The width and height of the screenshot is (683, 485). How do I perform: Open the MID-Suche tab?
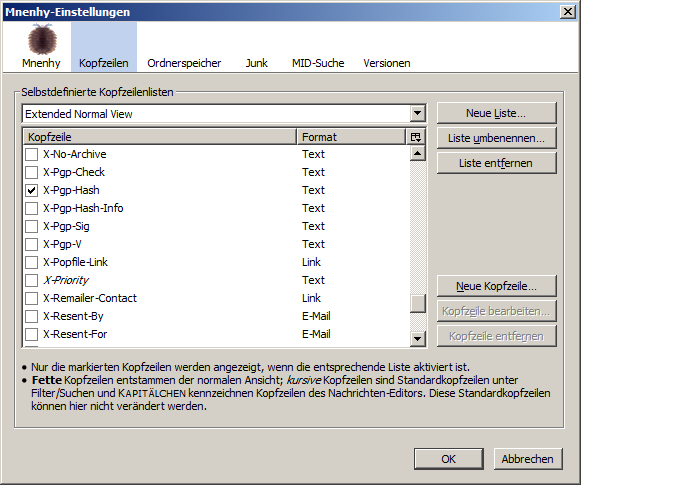(317, 63)
